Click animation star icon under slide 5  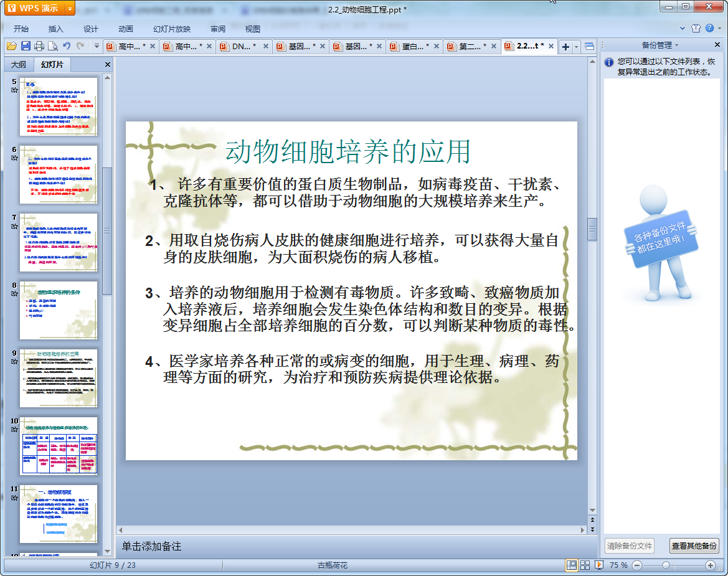point(14,90)
